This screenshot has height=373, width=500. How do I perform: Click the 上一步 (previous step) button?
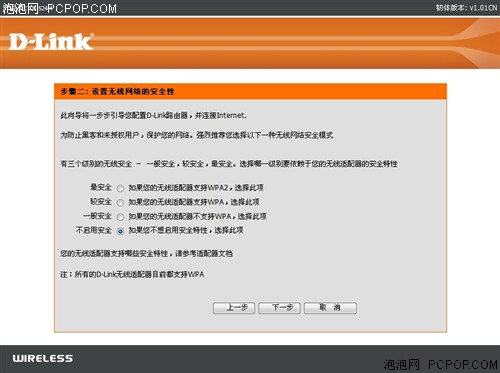234,308
